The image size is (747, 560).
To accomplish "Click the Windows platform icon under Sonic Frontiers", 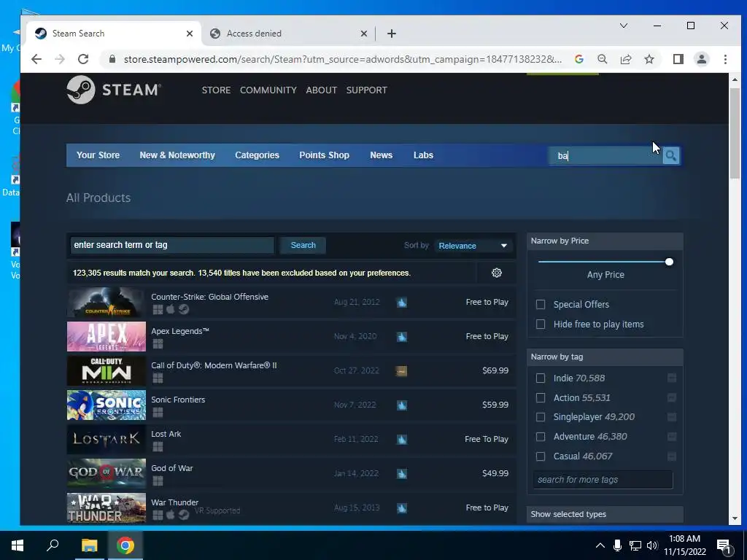I will [158, 412].
